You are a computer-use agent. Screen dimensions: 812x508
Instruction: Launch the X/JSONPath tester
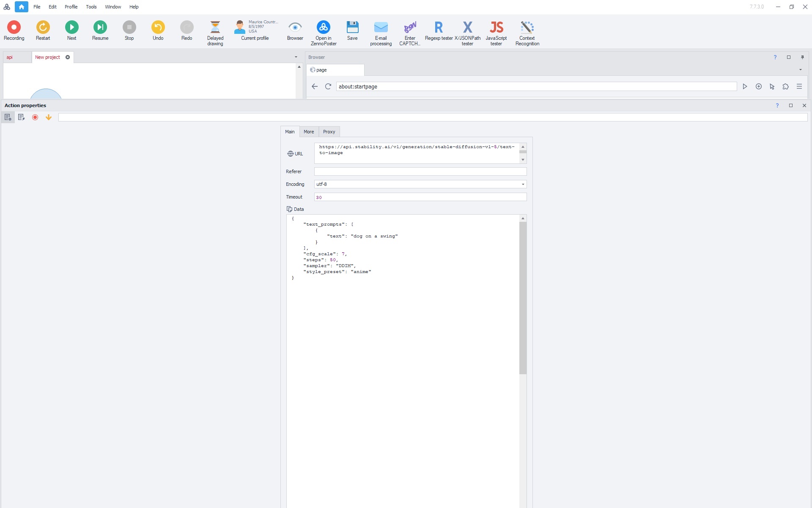pos(467,33)
